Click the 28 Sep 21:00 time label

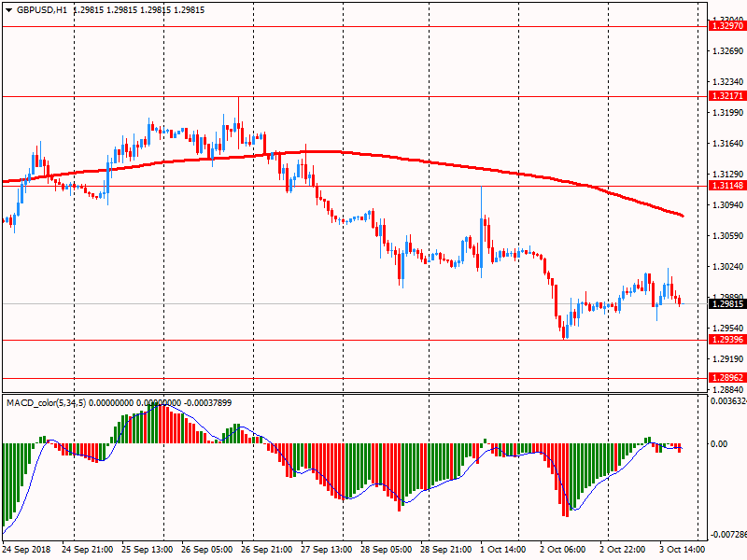[x=446, y=550]
